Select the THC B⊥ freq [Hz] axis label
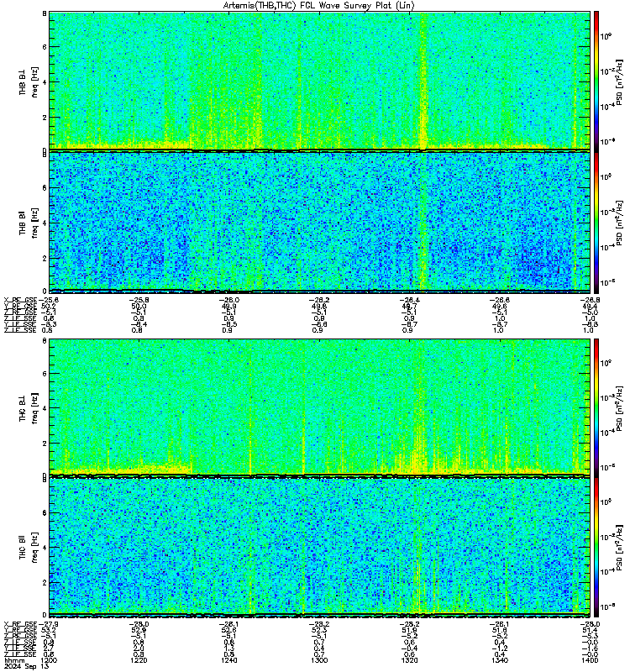Viewport: 630px width, 672px height. click(x=29, y=407)
